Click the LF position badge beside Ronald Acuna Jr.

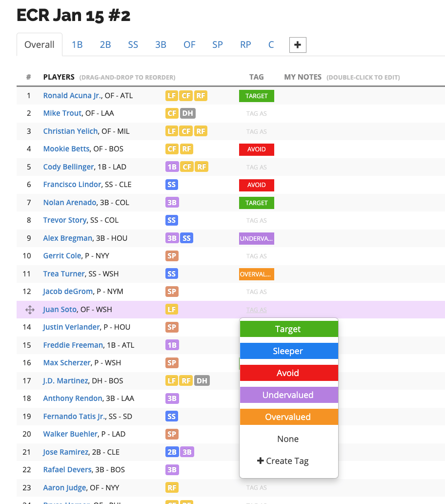click(x=172, y=96)
